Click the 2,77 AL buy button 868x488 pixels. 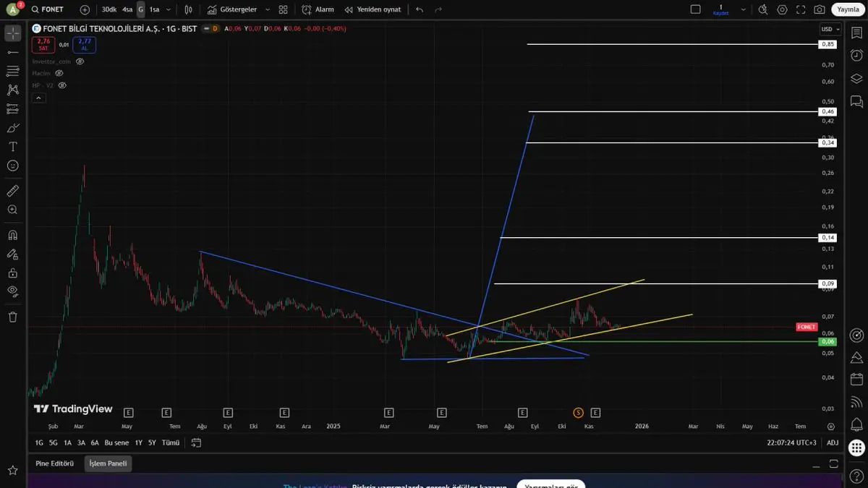(x=85, y=45)
